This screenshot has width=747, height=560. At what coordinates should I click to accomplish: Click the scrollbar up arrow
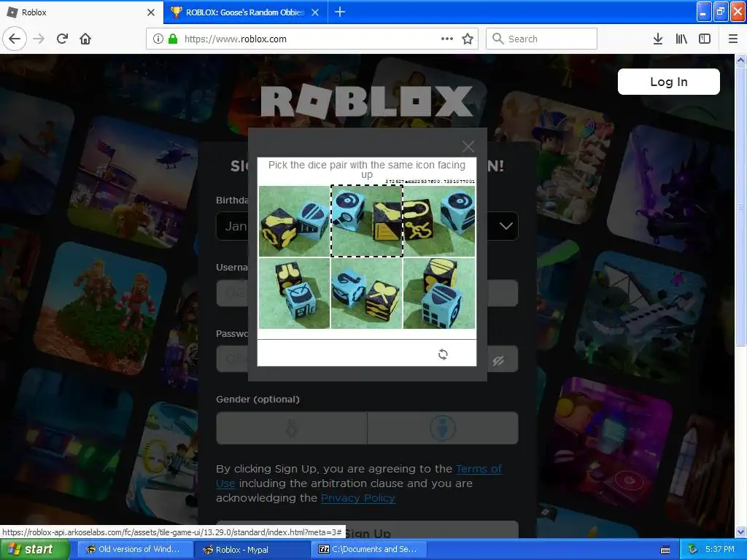[x=741, y=60]
